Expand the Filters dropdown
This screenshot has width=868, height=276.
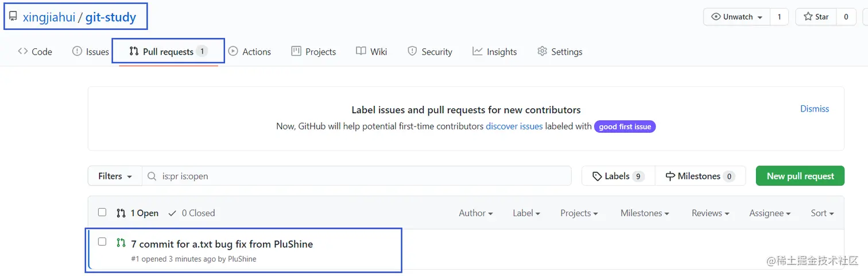[x=115, y=177]
